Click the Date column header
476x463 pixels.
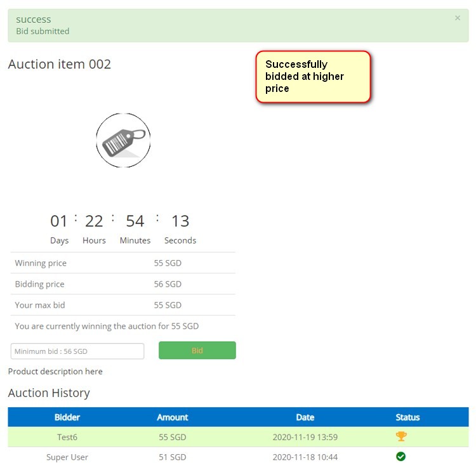(305, 417)
